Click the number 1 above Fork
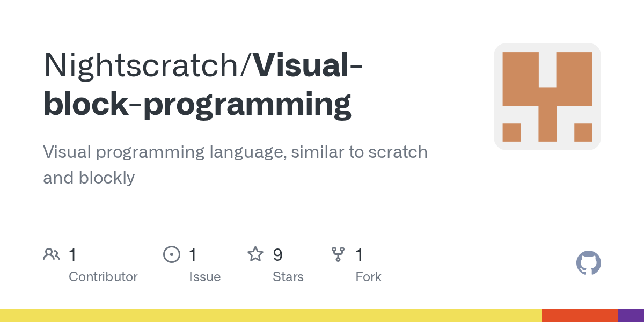 pyautogui.click(x=359, y=255)
